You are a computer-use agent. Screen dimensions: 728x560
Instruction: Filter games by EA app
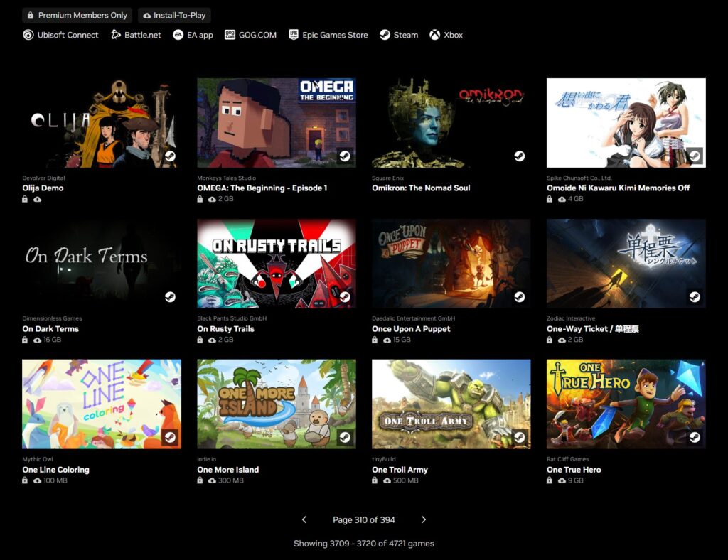193,34
